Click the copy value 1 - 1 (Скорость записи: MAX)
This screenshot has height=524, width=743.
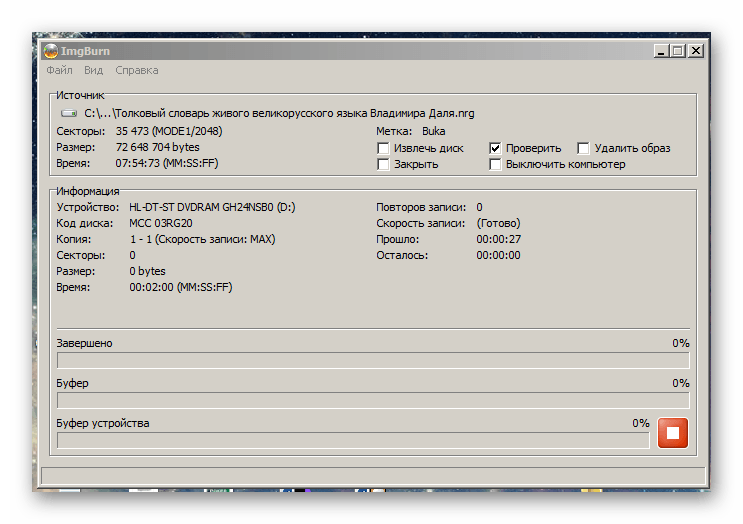pos(202,239)
